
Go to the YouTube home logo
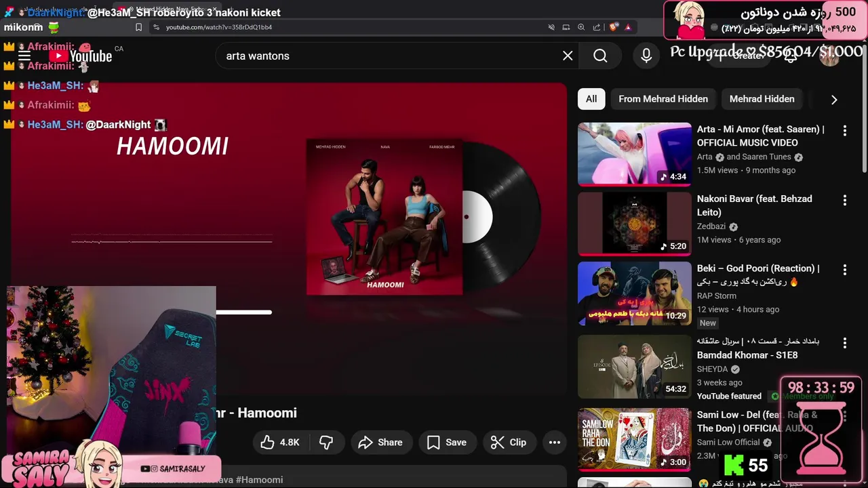80,56
